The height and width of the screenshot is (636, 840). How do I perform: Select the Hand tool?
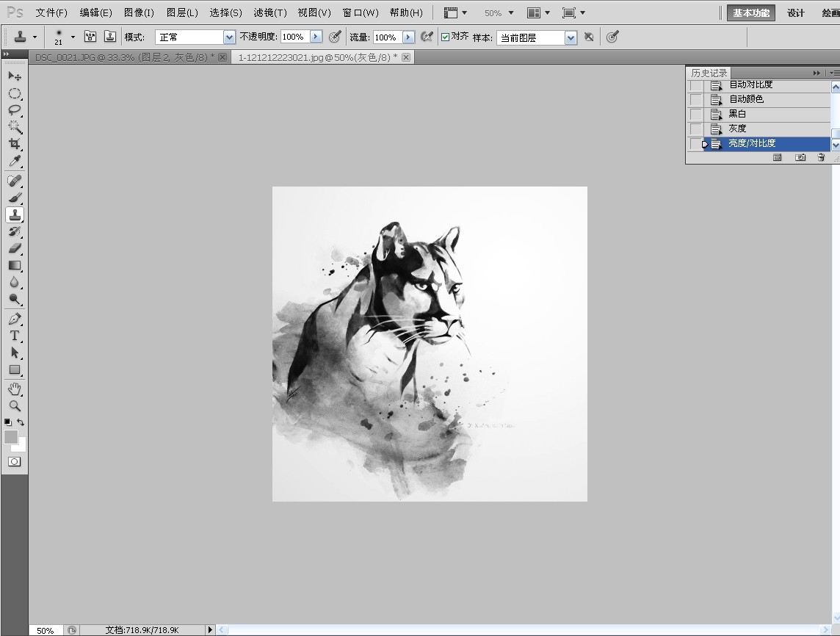[15, 389]
